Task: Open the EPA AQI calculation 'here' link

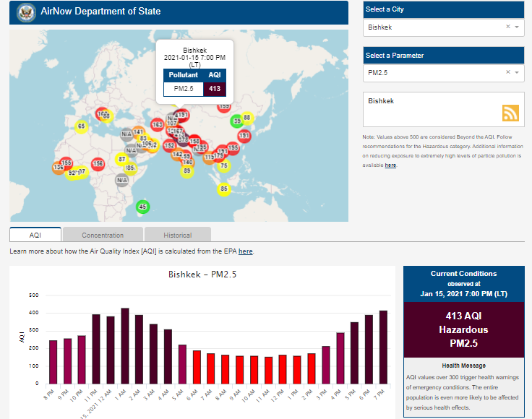Action: click(246, 251)
